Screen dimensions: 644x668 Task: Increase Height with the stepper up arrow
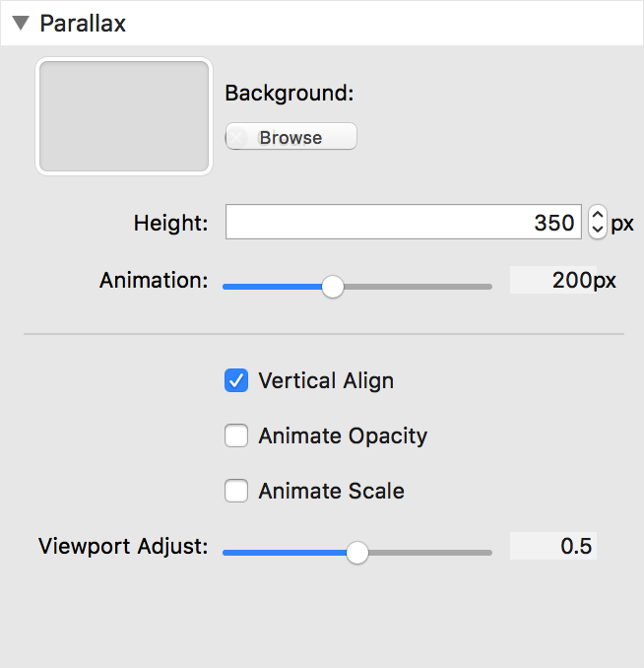(x=598, y=214)
